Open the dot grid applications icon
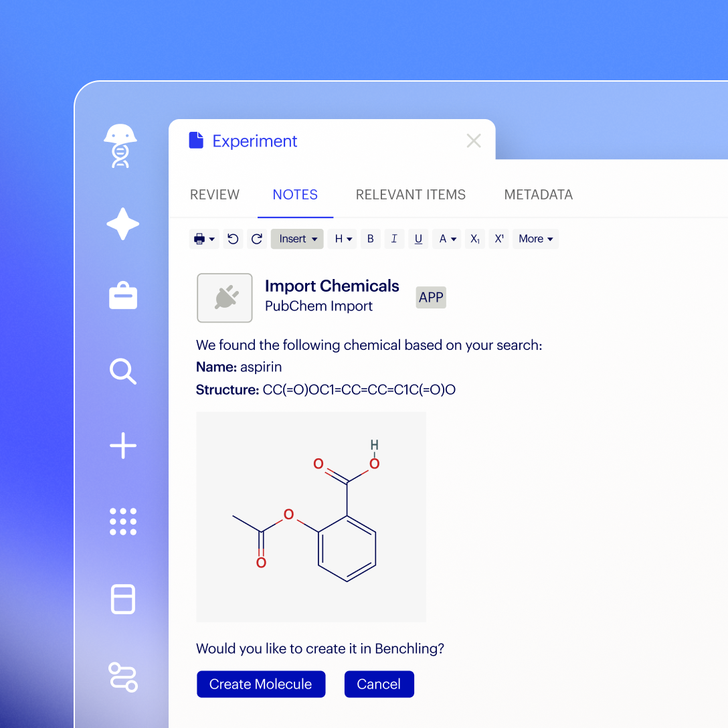The image size is (728, 728). (123, 521)
